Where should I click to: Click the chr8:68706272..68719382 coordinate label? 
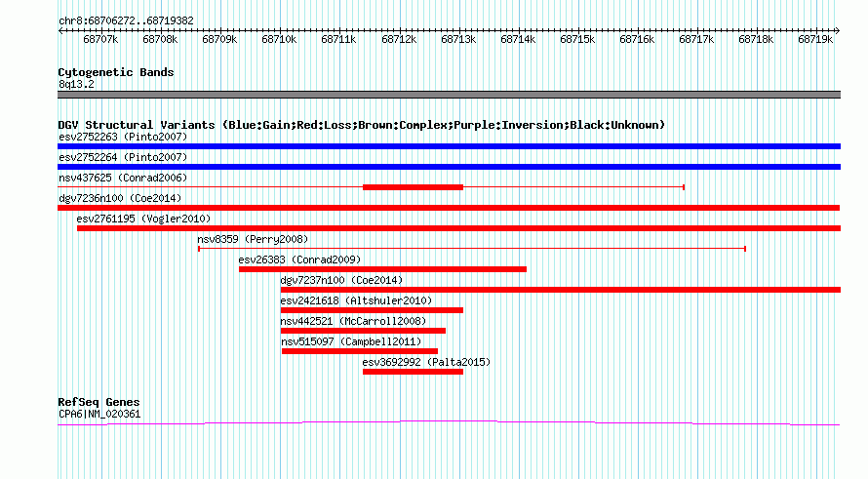click(x=126, y=21)
